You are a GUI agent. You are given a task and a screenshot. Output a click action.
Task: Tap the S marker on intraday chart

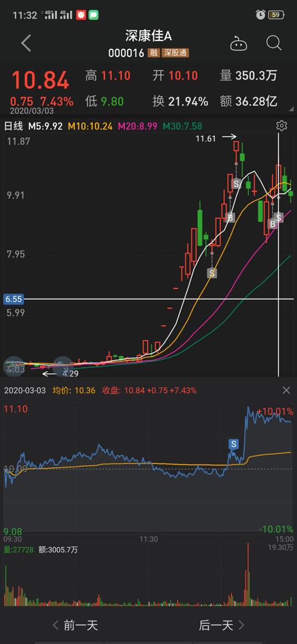[234, 444]
